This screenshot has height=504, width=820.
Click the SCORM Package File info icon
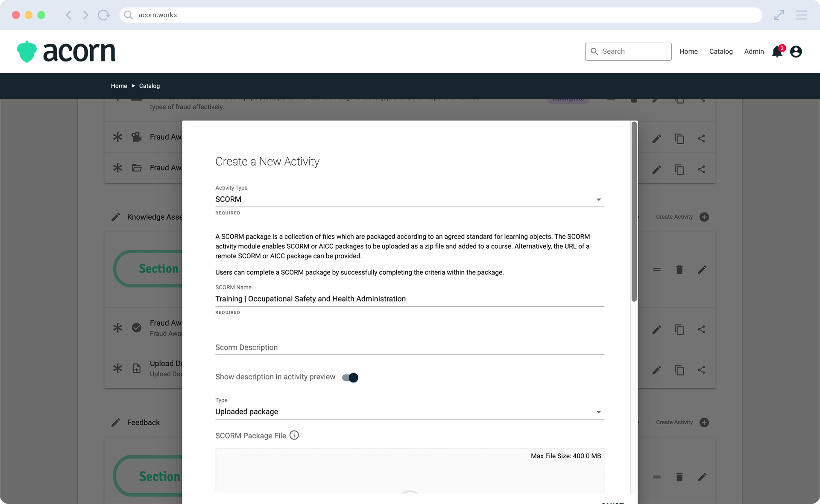pos(294,435)
